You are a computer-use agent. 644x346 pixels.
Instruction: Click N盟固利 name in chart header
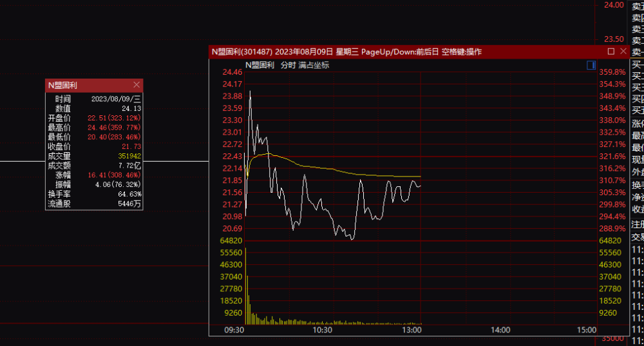tap(260, 65)
